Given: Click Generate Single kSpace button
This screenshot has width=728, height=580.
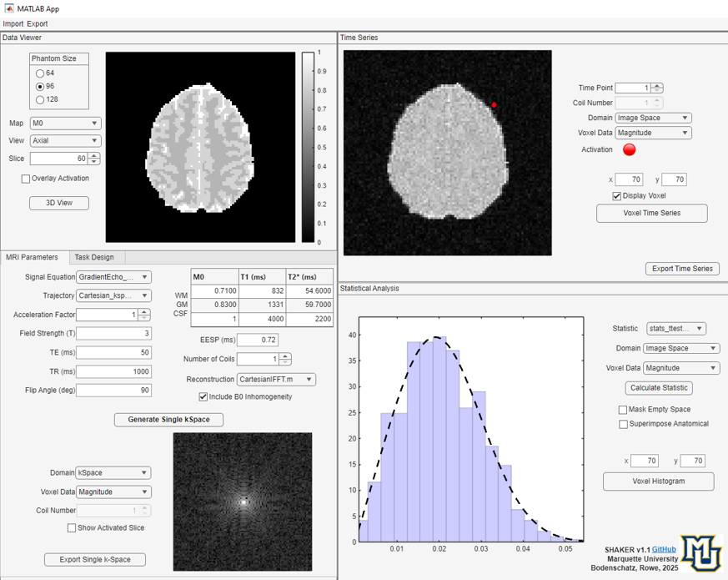Looking at the screenshot, I should (x=169, y=420).
